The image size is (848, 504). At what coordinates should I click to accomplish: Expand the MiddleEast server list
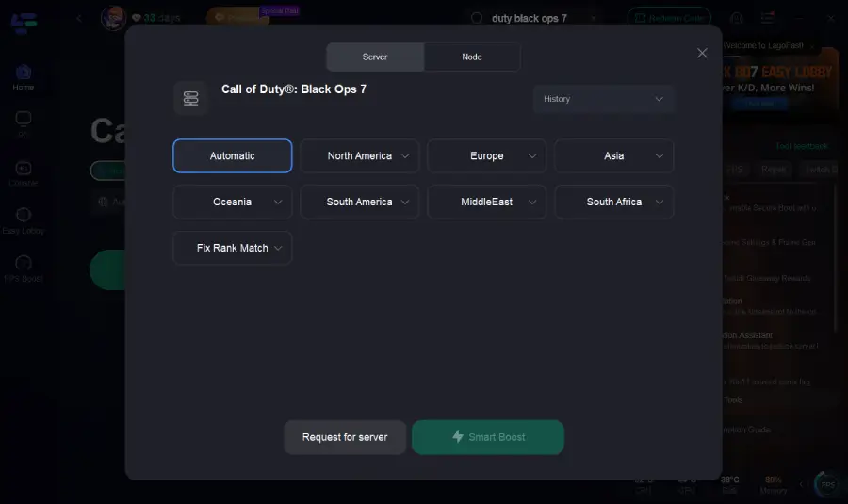[x=487, y=202]
